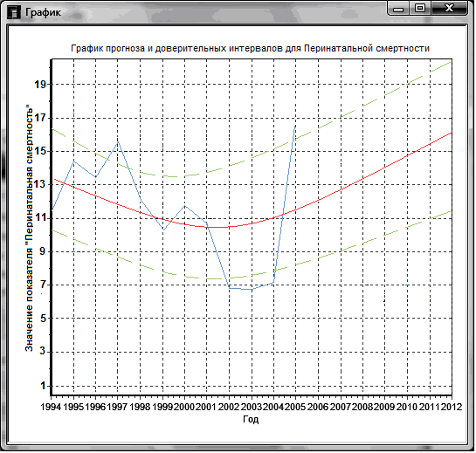Click the red trend curve at 2012 end
The image size is (476, 453).
451,133
